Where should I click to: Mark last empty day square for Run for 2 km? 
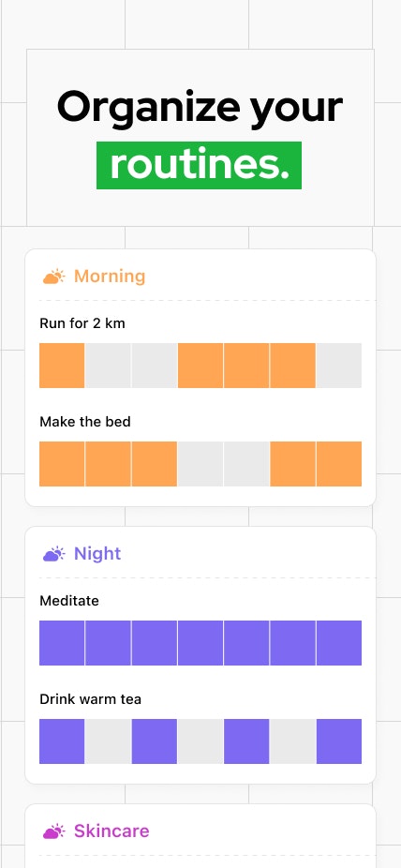point(339,366)
